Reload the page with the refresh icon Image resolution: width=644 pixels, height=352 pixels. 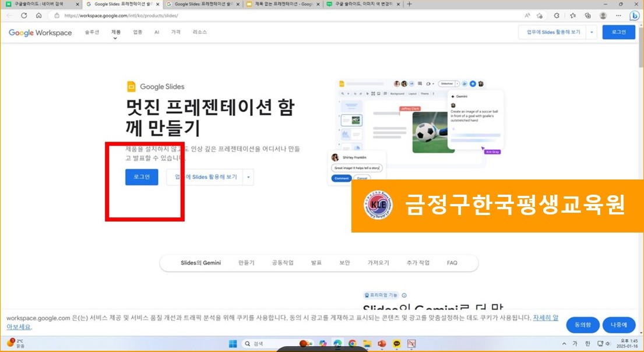coord(24,16)
